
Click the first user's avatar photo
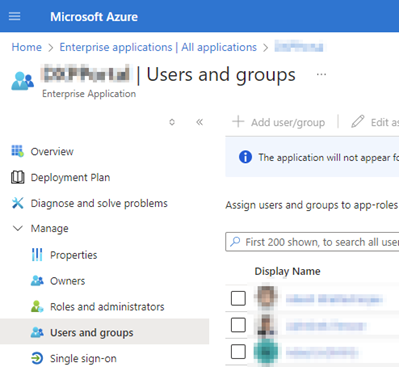(x=266, y=297)
